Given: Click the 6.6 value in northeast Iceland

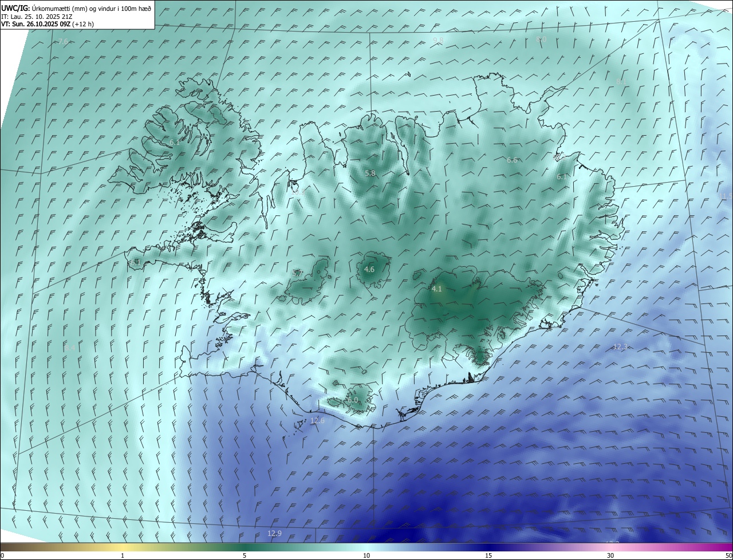Looking at the screenshot, I should 512,160.
